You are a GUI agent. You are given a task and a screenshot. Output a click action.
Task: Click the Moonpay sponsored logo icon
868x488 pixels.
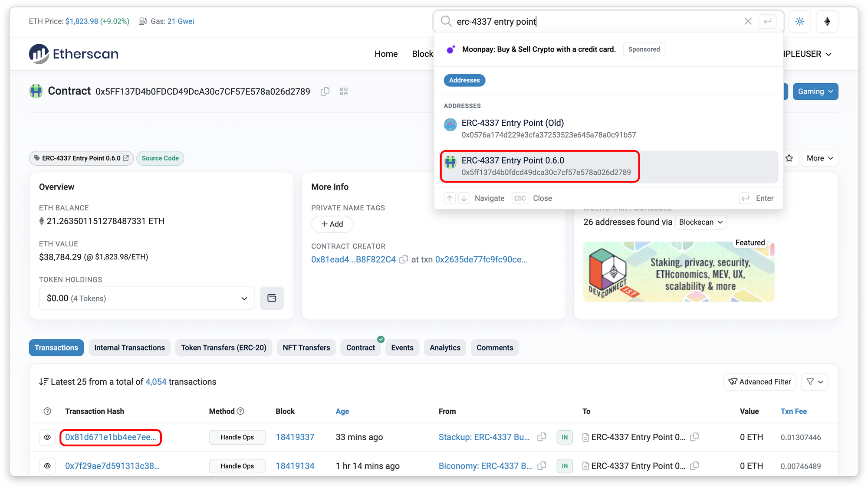[x=451, y=49]
